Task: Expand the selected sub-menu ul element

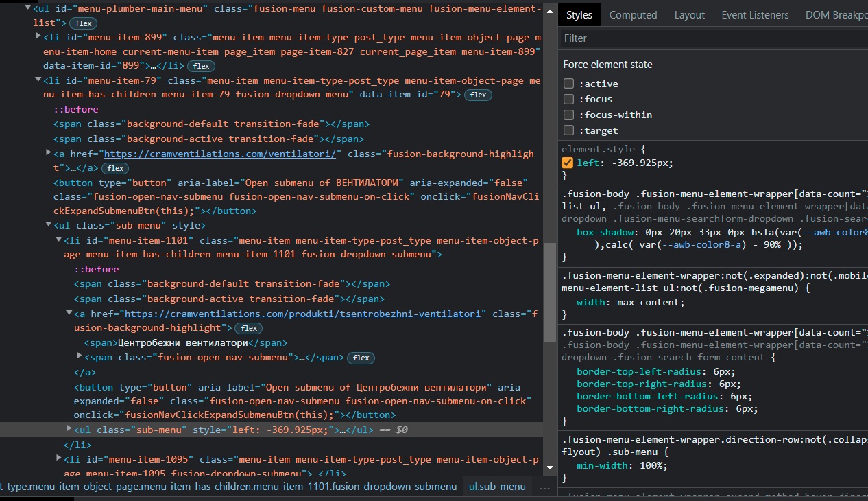Action: click(69, 429)
